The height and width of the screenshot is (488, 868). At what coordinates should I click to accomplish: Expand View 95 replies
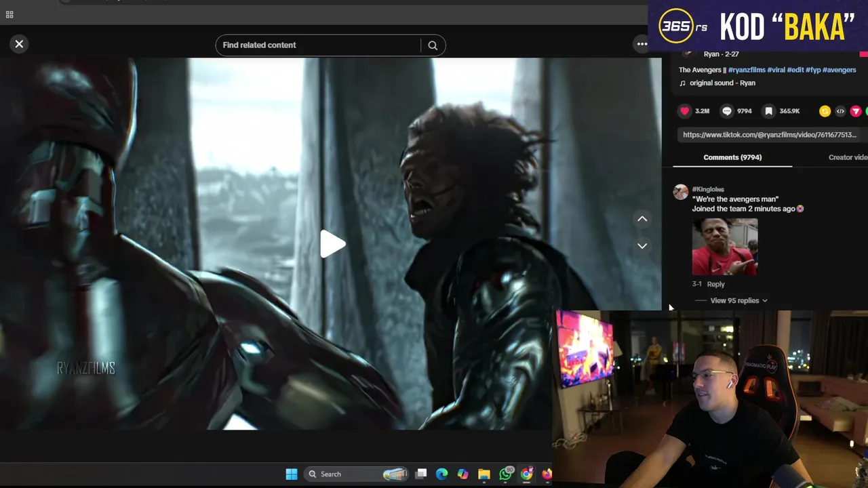[x=738, y=300]
